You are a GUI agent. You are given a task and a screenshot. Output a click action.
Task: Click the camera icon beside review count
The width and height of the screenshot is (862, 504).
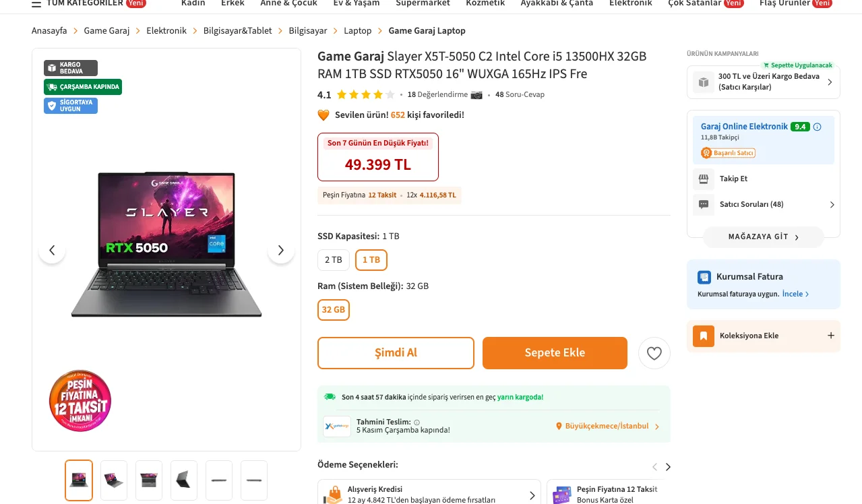click(x=476, y=95)
